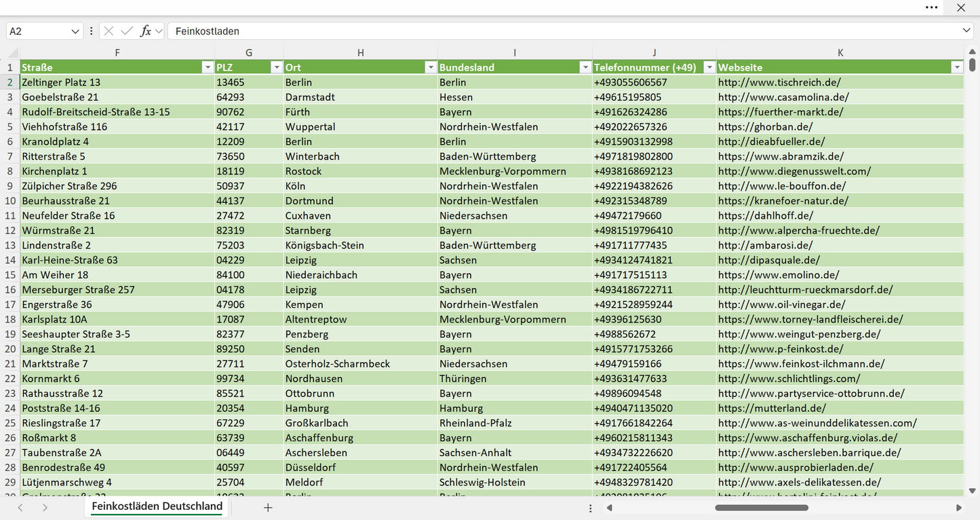This screenshot has width=980, height=520.
Task: Click the Insert Function fx icon
Action: (145, 31)
